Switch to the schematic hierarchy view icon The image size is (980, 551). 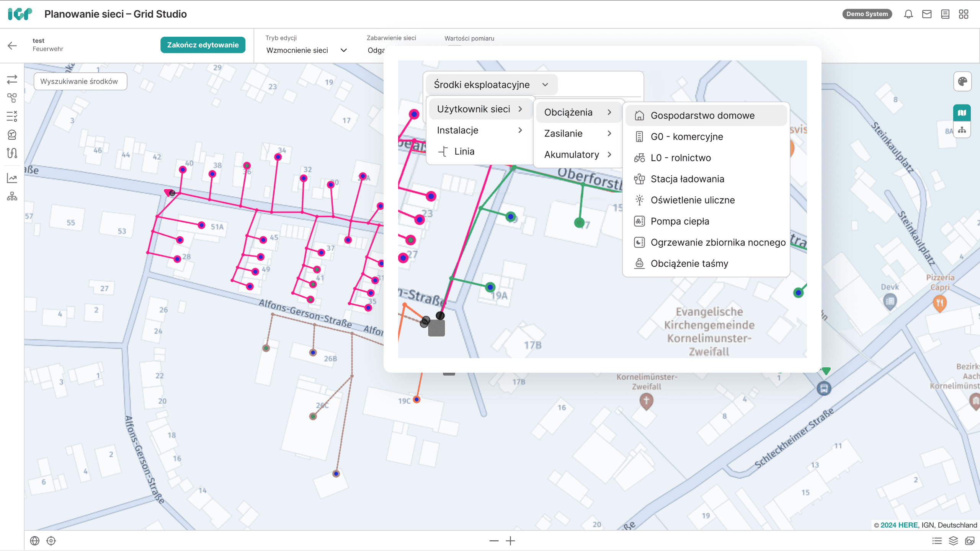click(962, 130)
